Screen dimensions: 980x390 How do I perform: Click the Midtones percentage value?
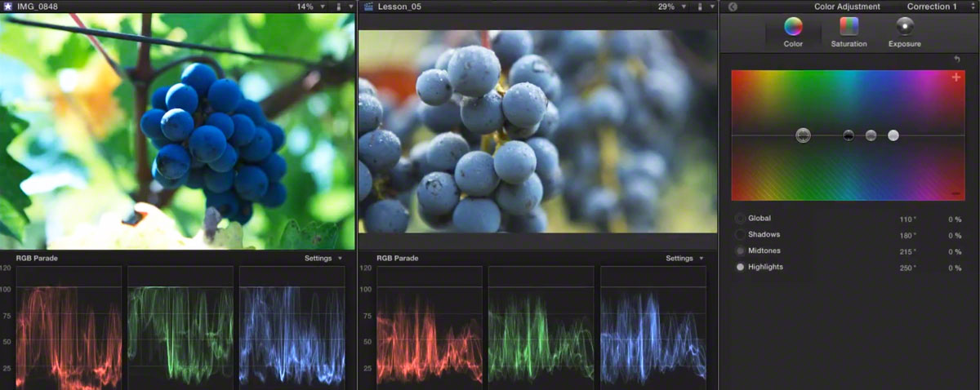point(954,252)
